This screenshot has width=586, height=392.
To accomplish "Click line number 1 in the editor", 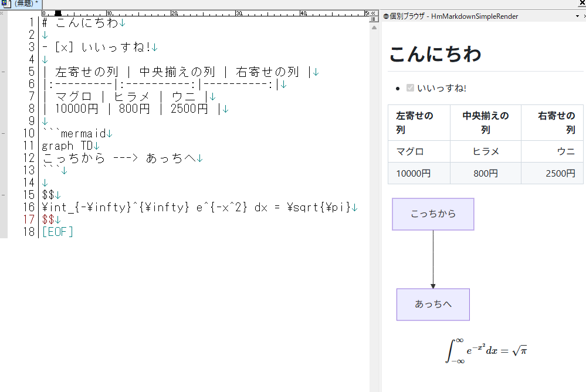I will 32,22.
